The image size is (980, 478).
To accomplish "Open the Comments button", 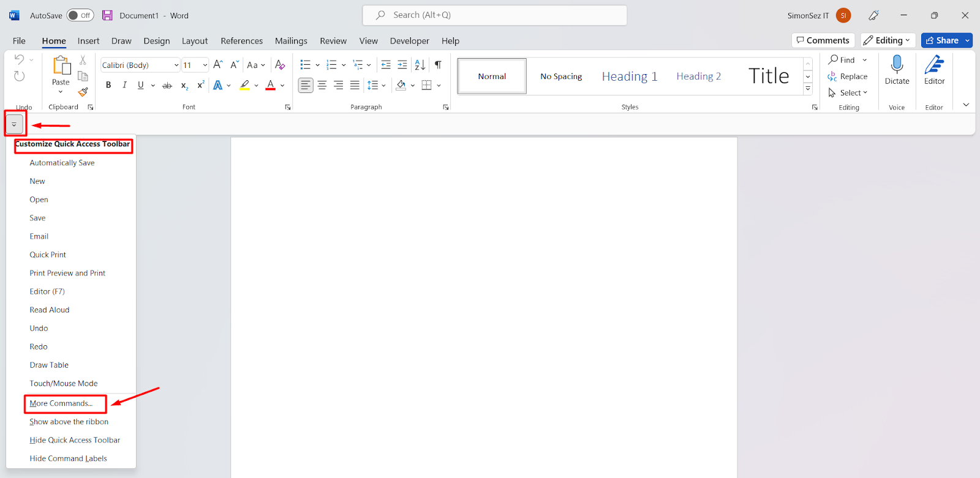I will (823, 40).
